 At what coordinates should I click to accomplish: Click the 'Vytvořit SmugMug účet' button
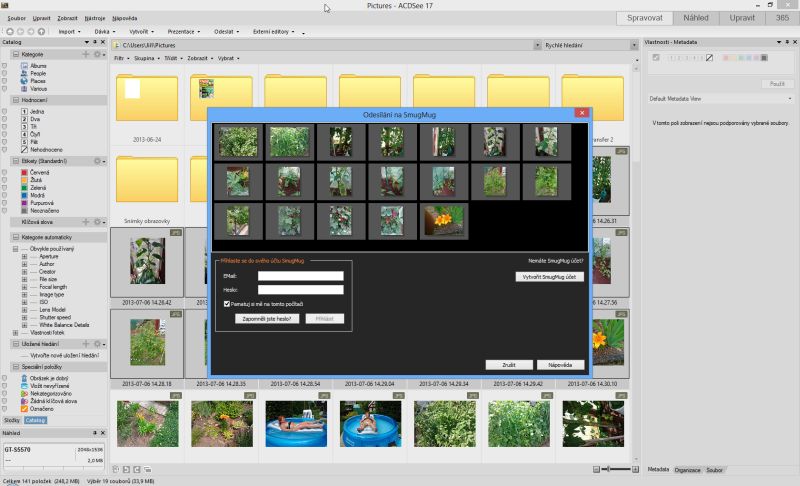(549, 277)
